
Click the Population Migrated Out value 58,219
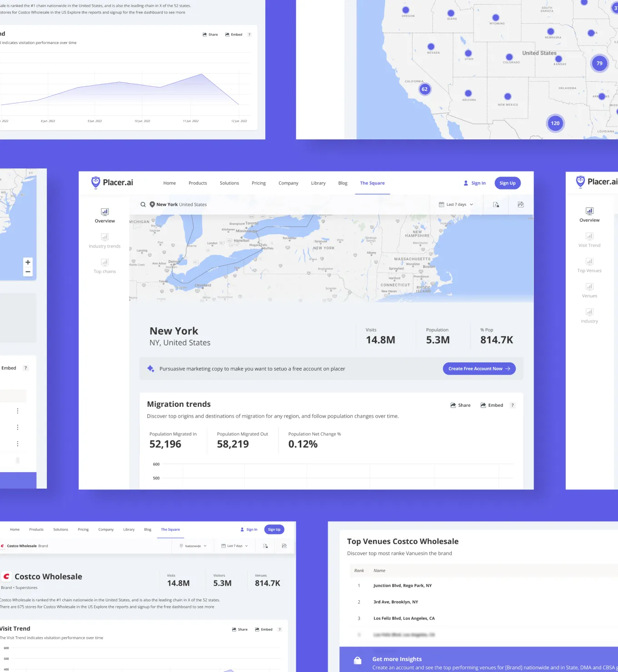(233, 445)
